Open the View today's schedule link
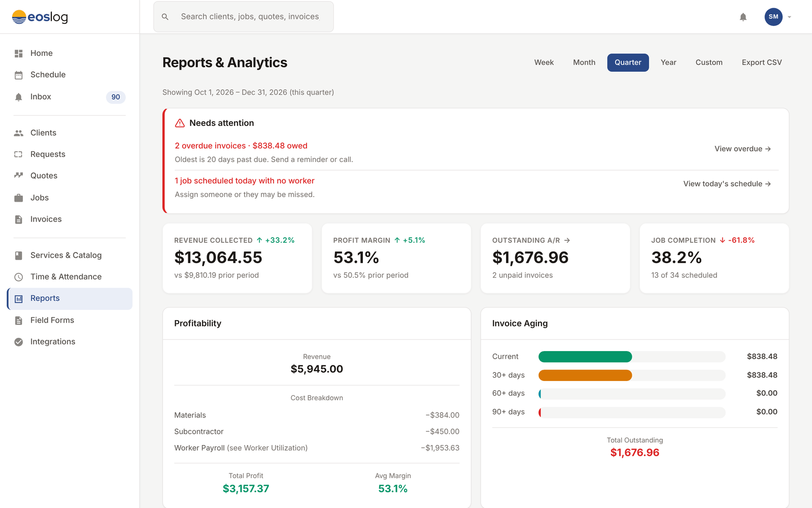The height and width of the screenshot is (508, 812). [727, 184]
